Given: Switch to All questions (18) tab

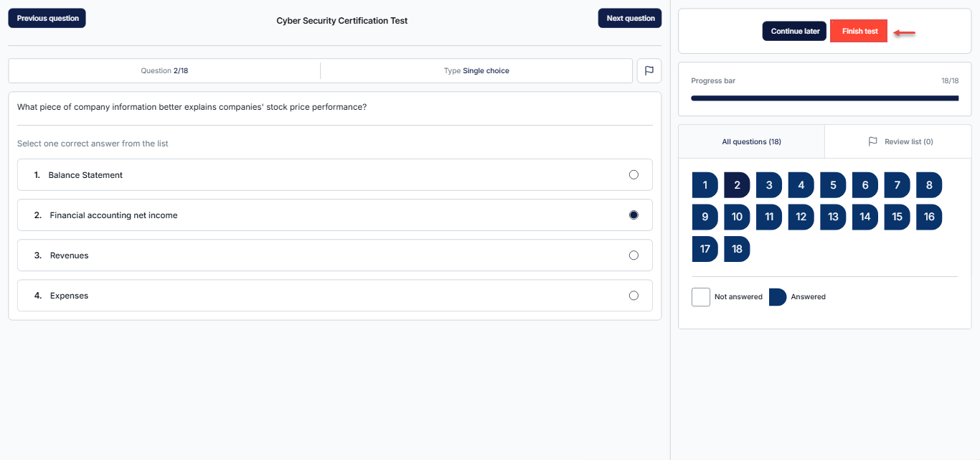Looking at the screenshot, I should pyautogui.click(x=751, y=141).
